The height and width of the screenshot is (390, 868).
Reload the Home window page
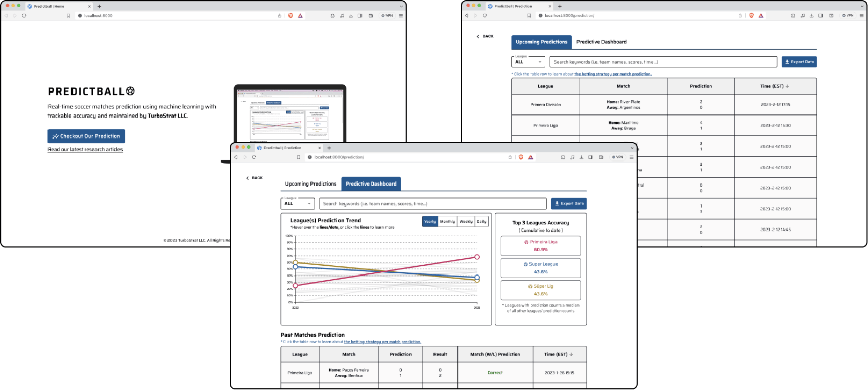(x=24, y=16)
